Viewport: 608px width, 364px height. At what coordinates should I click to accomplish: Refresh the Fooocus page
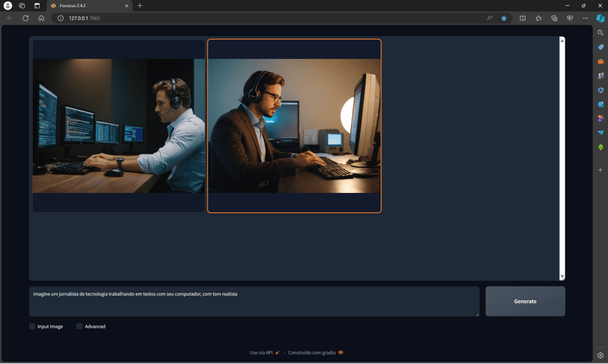point(25,18)
